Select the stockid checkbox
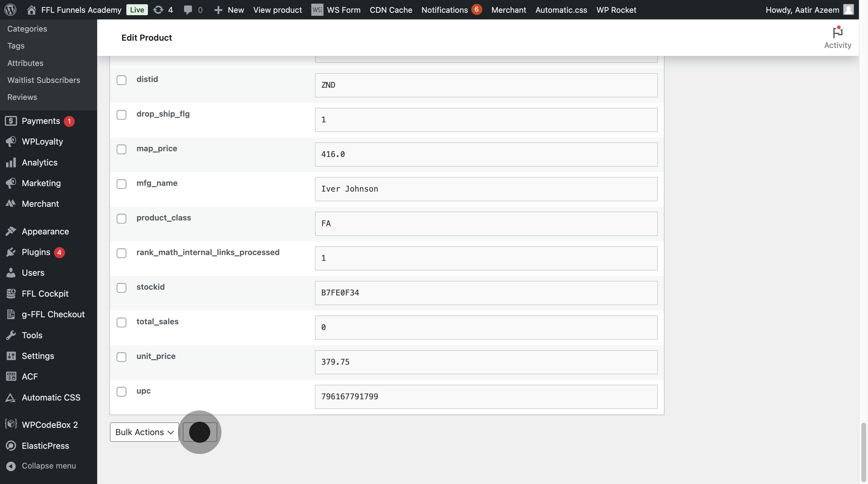The height and width of the screenshot is (484, 868). pos(121,288)
